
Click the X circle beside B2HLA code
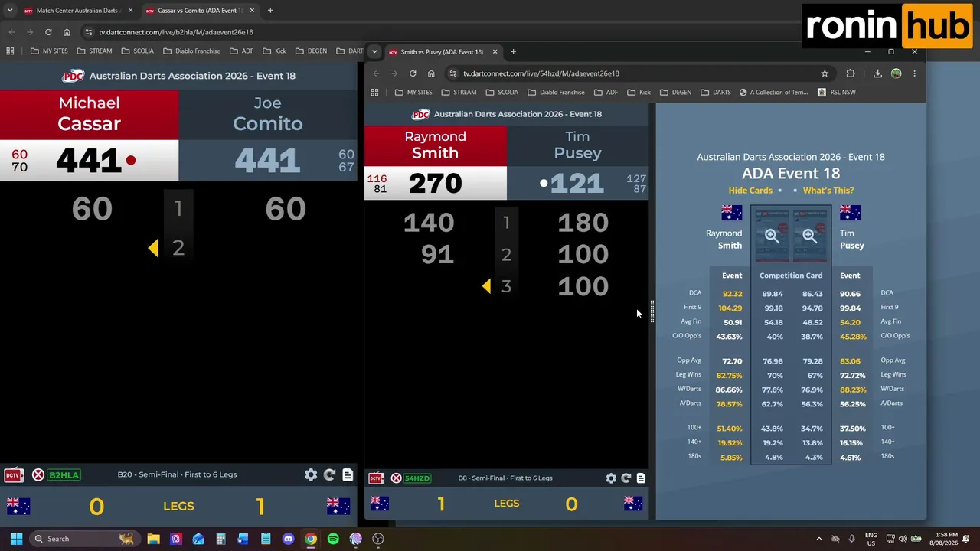[x=38, y=475]
